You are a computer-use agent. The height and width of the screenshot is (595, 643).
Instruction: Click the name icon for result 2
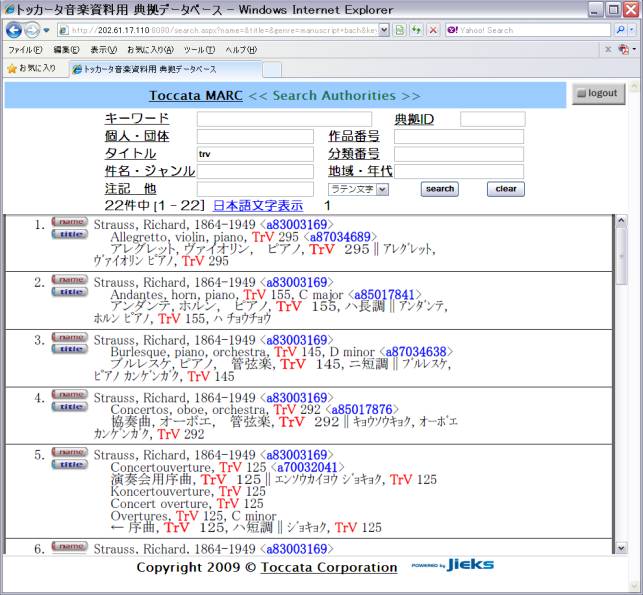[x=69, y=280]
